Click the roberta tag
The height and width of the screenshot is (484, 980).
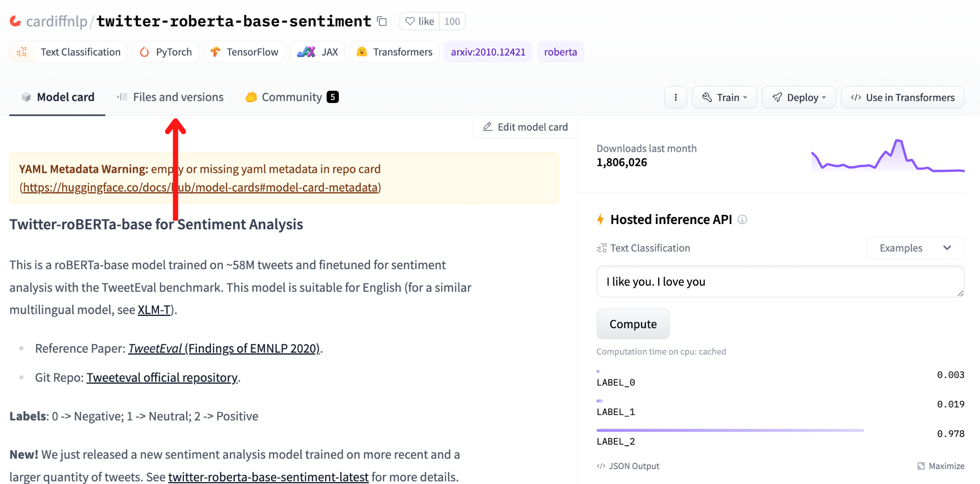click(560, 52)
